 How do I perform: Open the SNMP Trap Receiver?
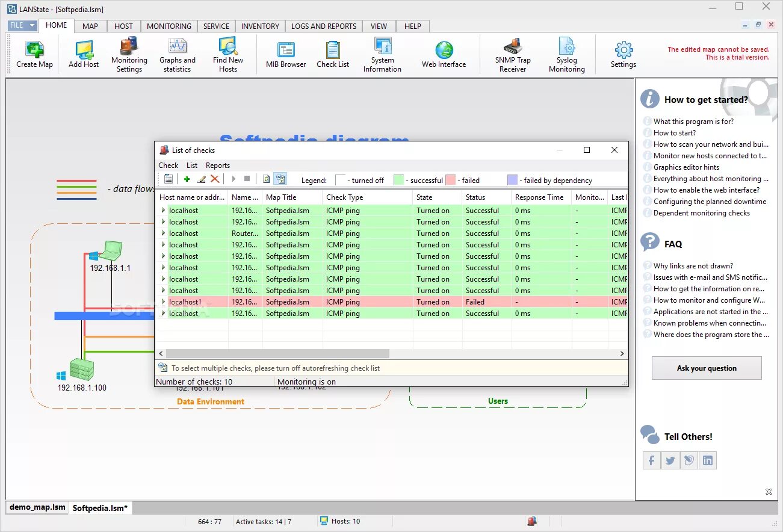pos(513,46)
